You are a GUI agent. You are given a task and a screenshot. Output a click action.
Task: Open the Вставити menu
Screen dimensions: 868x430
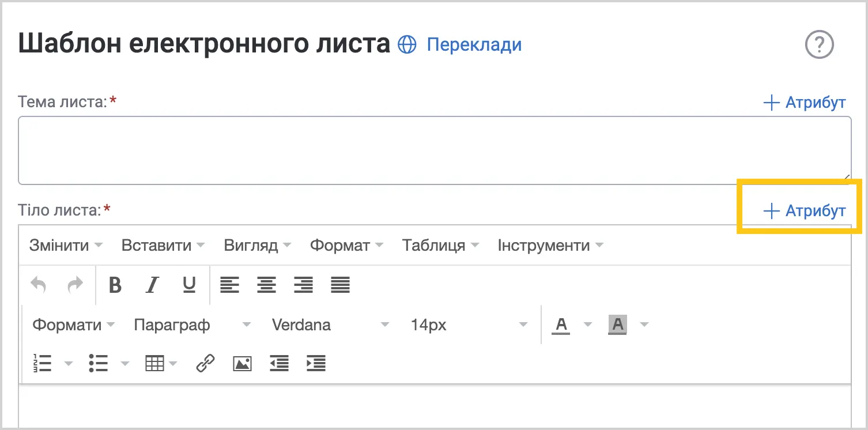tap(163, 246)
